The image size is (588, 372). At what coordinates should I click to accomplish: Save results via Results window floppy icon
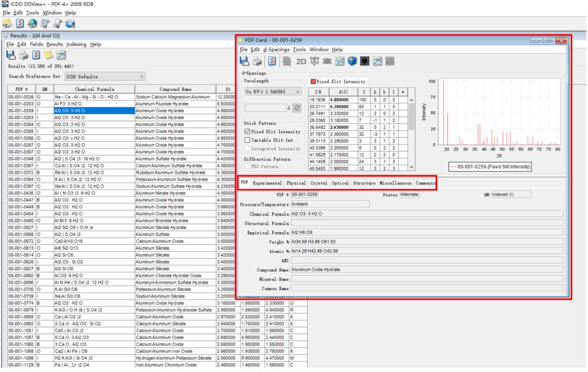tap(11, 55)
